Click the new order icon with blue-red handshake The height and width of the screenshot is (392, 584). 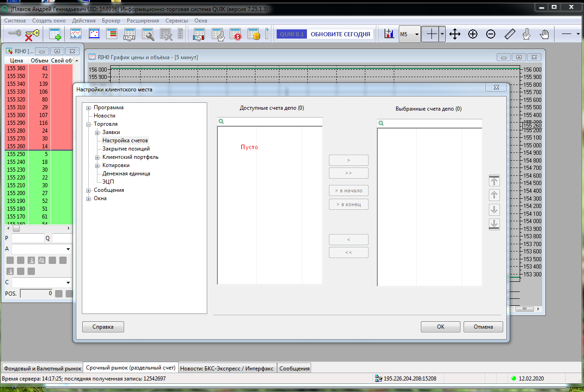[x=199, y=34]
